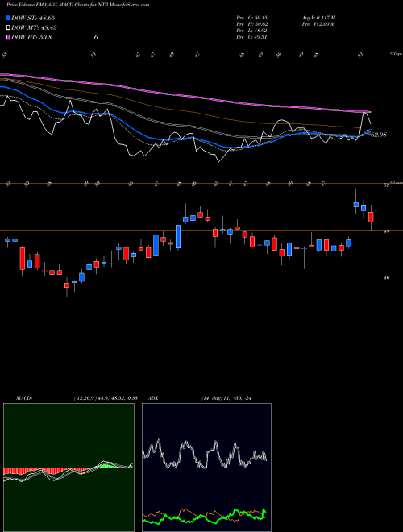The height and width of the screenshot is (532, 403).
Task: Click the 'Pre O: 50.15' open value
Action: [x=252, y=18]
